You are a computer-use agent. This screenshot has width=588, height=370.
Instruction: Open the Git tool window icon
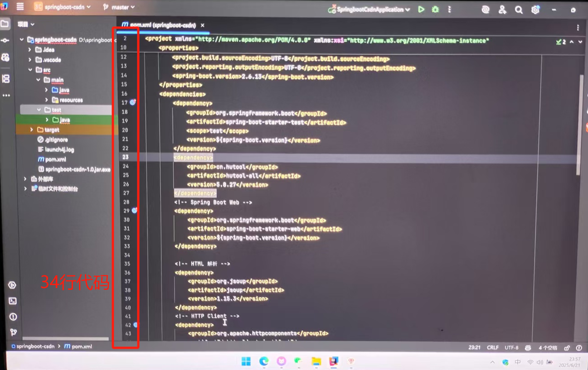click(x=14, y=332)
